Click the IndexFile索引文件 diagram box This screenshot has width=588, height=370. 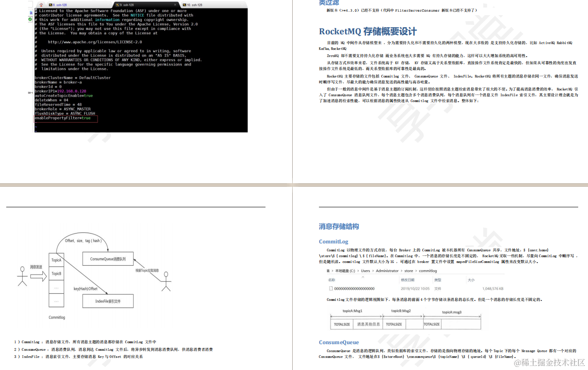coord(108,301)
